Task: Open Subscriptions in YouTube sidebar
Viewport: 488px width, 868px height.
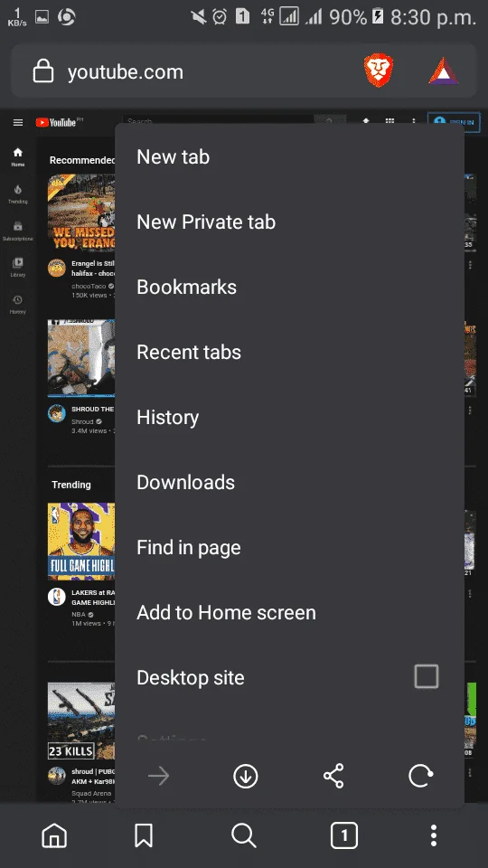Action: [x=18, y=231]
